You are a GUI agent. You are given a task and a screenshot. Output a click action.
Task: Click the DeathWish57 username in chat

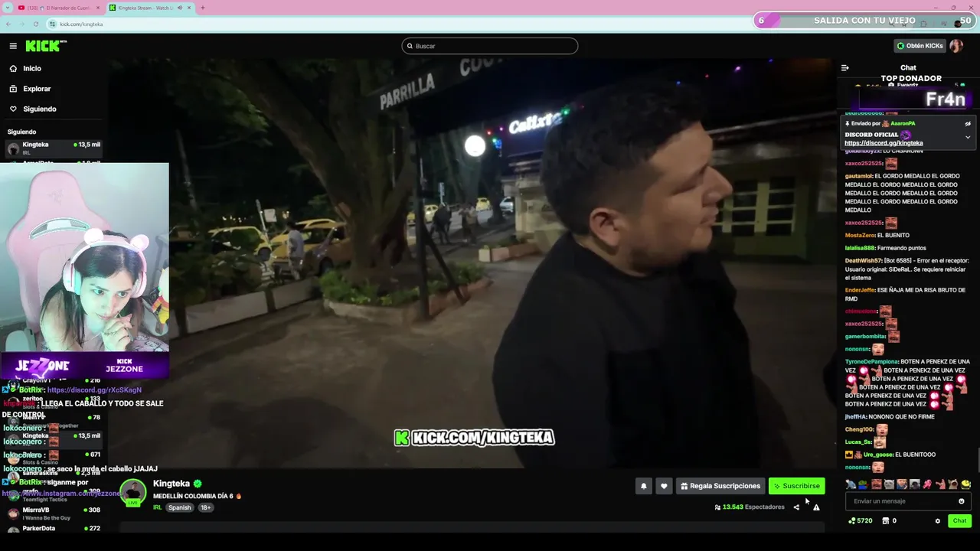(x=863, y=261)
